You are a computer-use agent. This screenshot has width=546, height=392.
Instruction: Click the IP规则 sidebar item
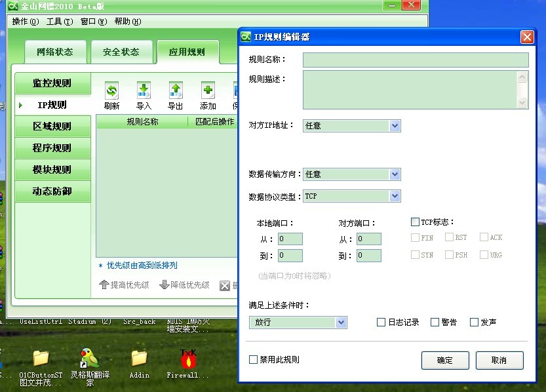click(x=52, y=105)
